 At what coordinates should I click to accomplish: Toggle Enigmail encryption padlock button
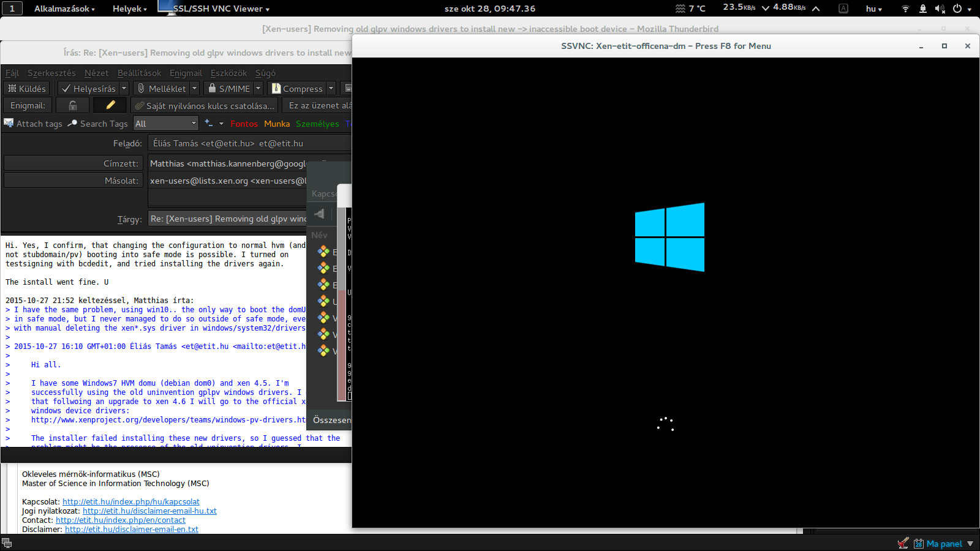tap(73, 105)
